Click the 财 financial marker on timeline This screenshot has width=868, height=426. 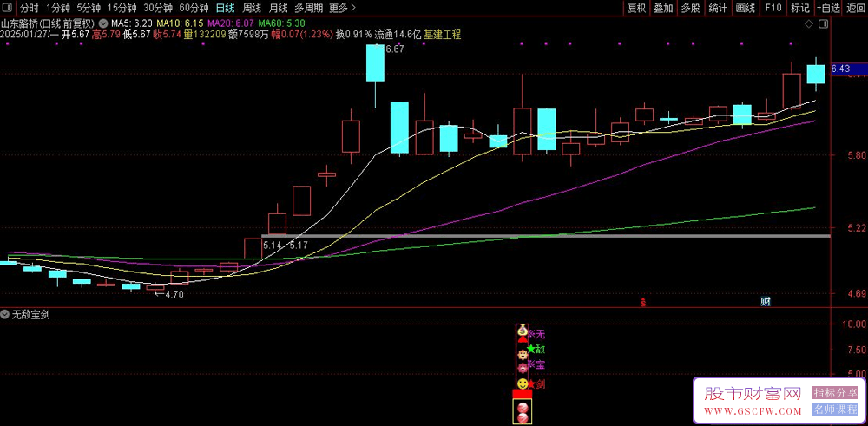coord(766,302)
